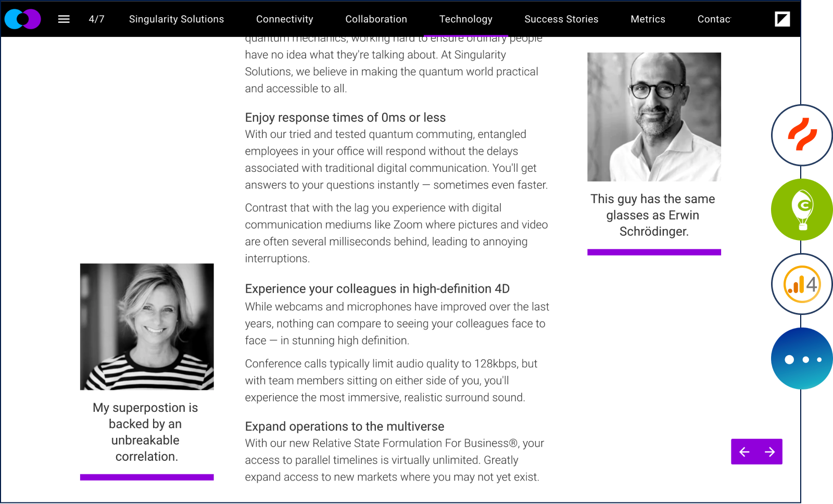The height and width of the screenshot is (504, 833).
Task: Click the black and white square icon
Action: [x=782, y=19]
